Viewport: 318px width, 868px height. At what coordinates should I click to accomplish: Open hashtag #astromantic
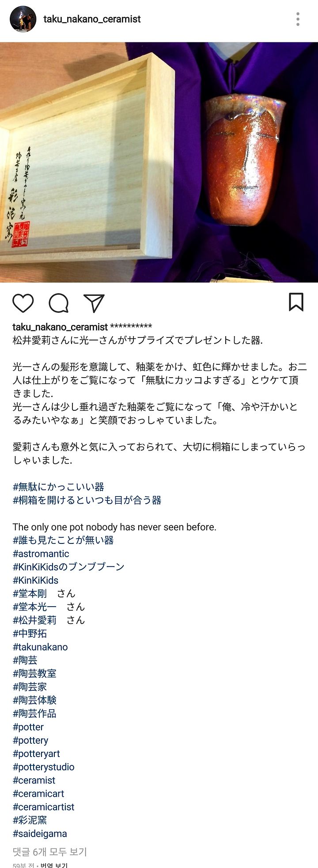[41, 554]
